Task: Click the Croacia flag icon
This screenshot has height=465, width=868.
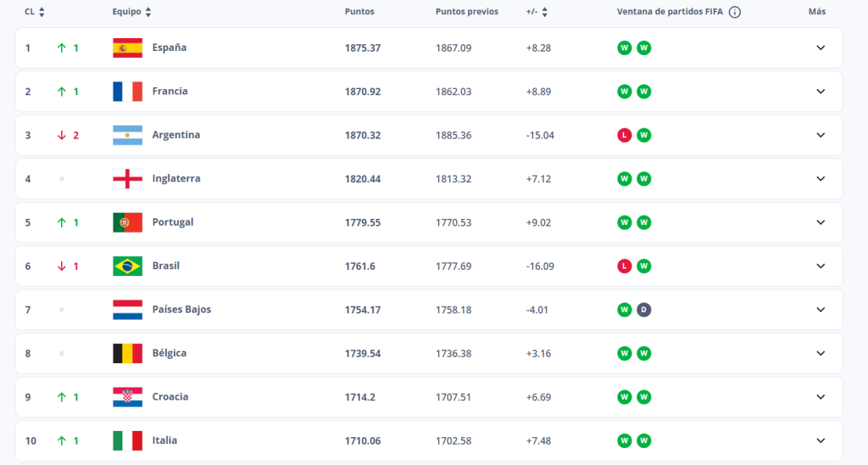Action: [x=127, y=397]
